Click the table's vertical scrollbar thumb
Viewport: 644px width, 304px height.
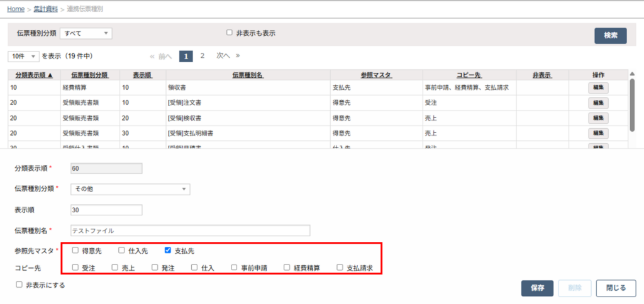(x=633, y=104)
